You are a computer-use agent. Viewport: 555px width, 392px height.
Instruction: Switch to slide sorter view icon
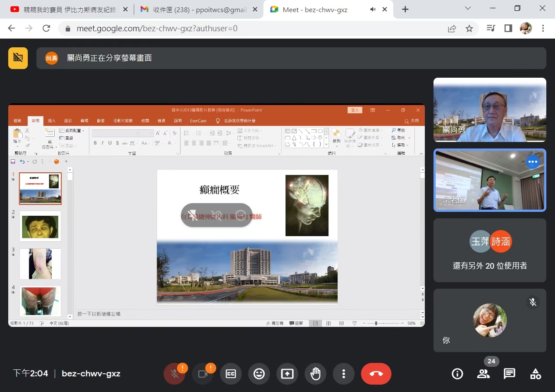328,323
